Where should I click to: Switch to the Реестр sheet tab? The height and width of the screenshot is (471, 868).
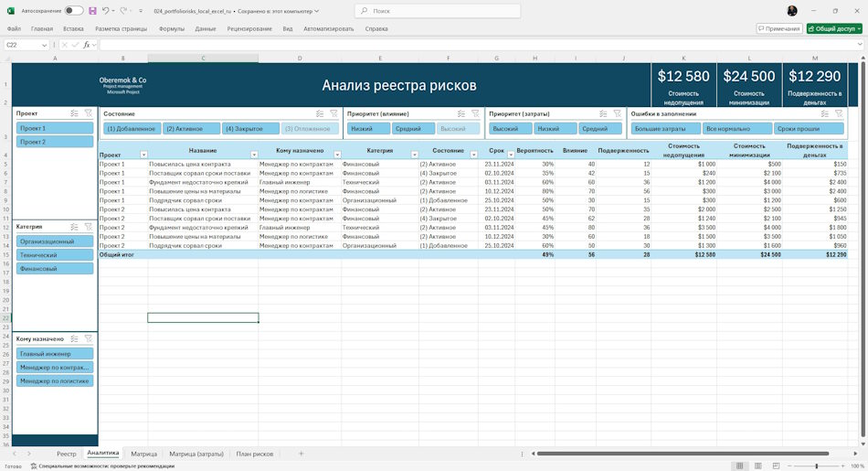[67, 454]
